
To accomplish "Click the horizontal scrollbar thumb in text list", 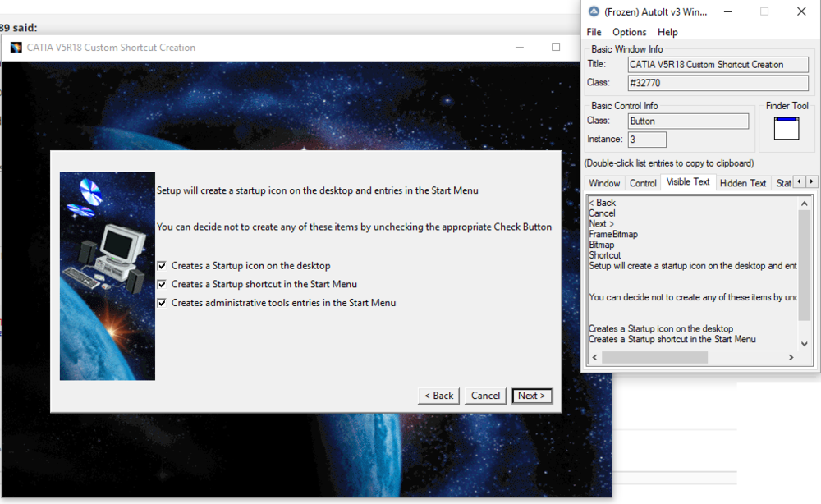I will (654, 357).
